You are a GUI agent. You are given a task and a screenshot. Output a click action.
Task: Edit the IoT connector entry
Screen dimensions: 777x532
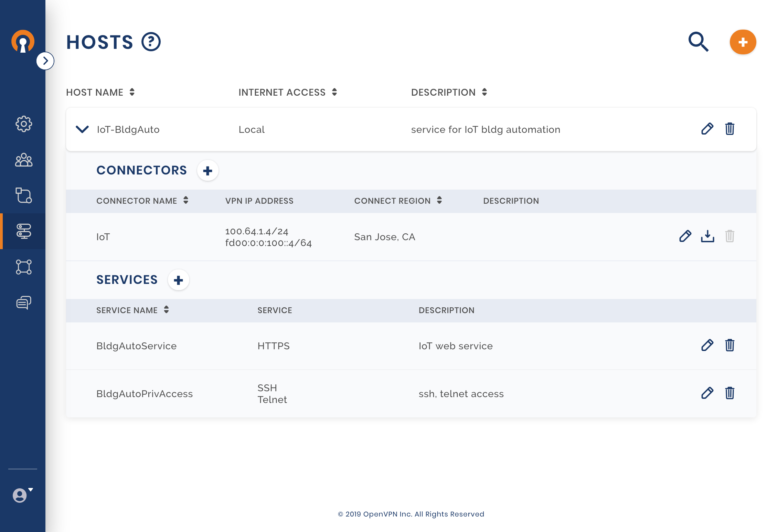pyautogui.click(x=685, y=236)
